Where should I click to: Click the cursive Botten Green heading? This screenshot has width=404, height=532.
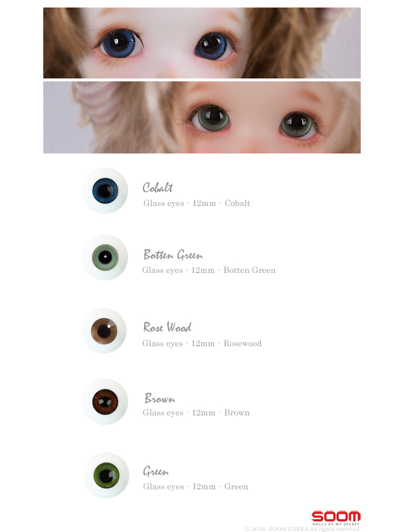[173, 255]
